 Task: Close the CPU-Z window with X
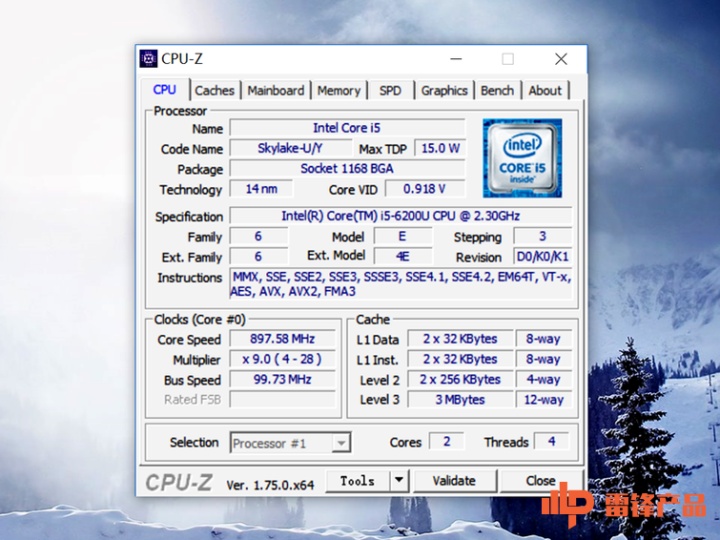pos(561,59)
